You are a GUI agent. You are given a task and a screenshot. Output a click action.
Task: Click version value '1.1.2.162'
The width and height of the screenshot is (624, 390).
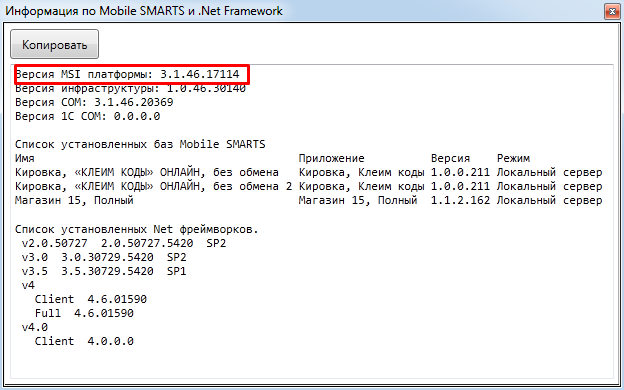pyautogui.click(x=460, y=200)
